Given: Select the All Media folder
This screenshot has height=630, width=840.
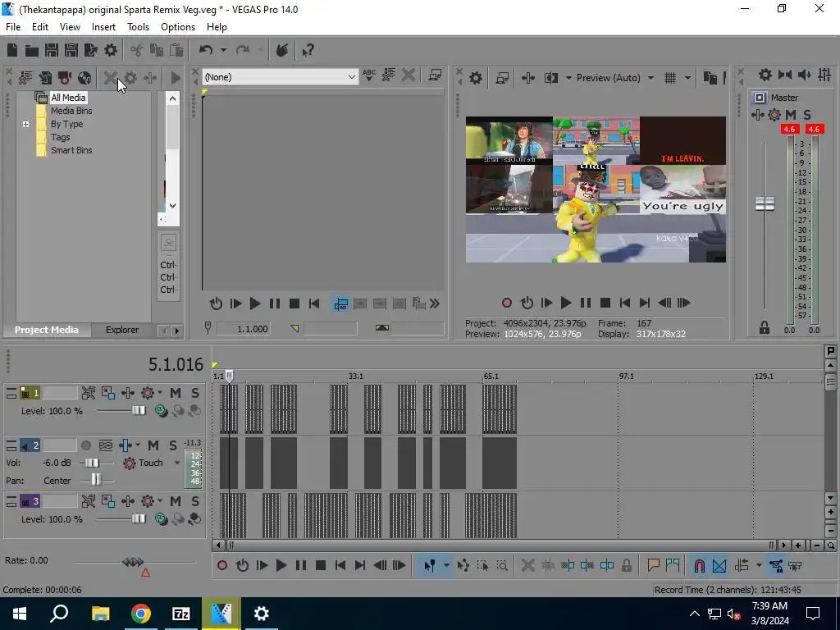Looking at the screenshot, I should (x=68, y=98).
